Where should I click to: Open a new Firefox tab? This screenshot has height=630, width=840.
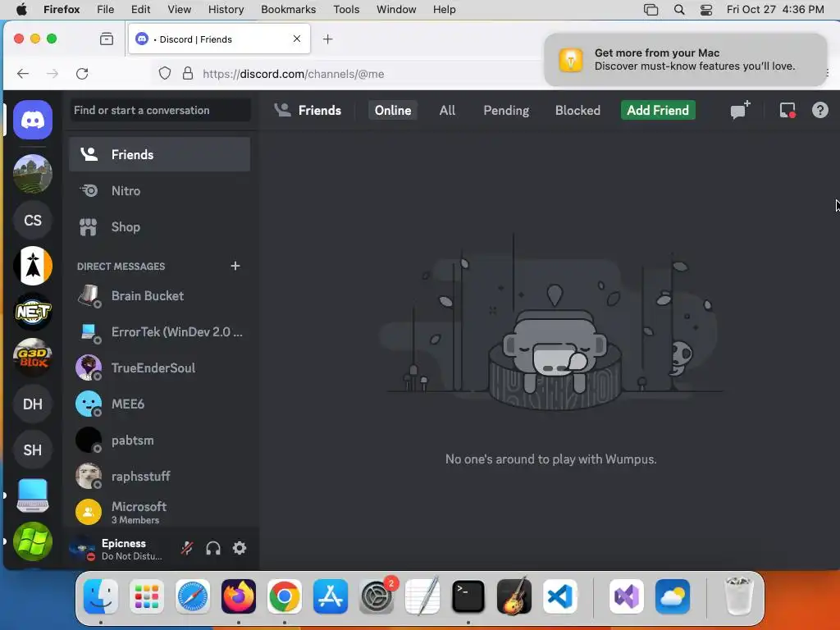328,39
